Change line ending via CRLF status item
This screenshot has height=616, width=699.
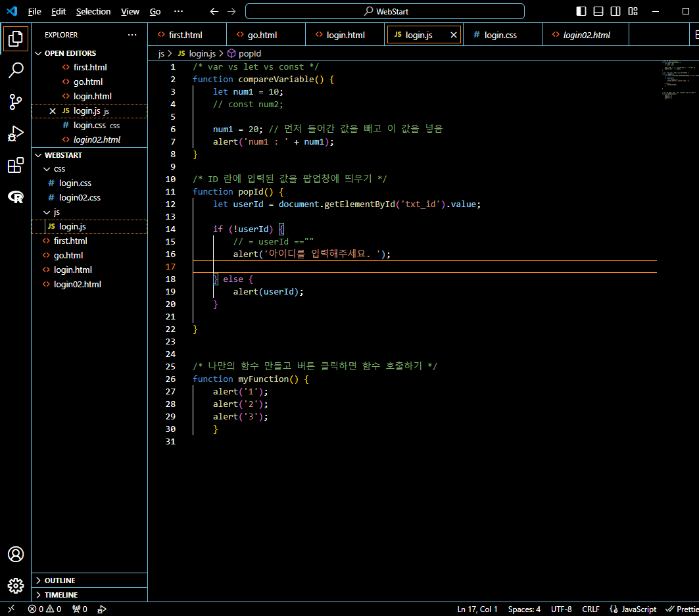pyautogui.click(x=591, y=609)
